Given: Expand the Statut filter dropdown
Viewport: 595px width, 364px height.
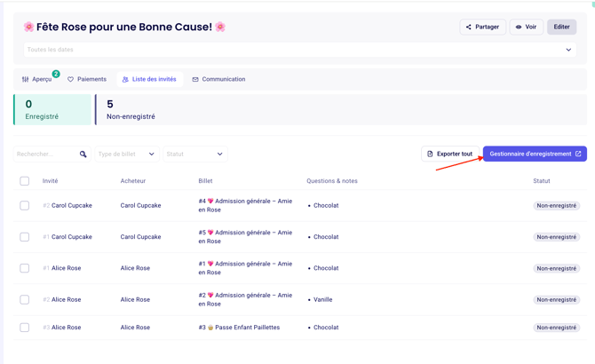Looking at the screenshot, I should tap(194, 154).
